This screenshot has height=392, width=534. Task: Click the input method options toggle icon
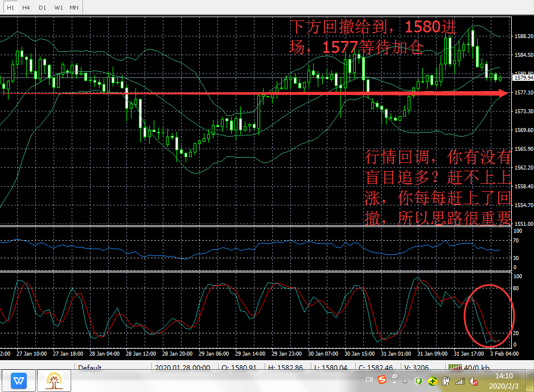coord(395,379)
